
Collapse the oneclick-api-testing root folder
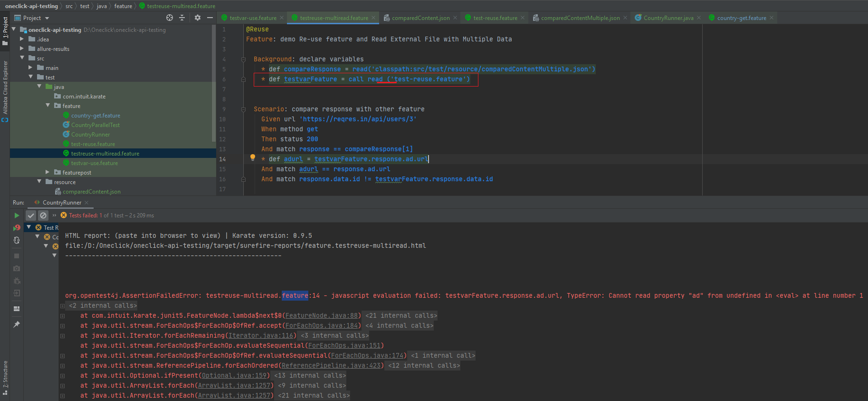(x=14, y=29)
